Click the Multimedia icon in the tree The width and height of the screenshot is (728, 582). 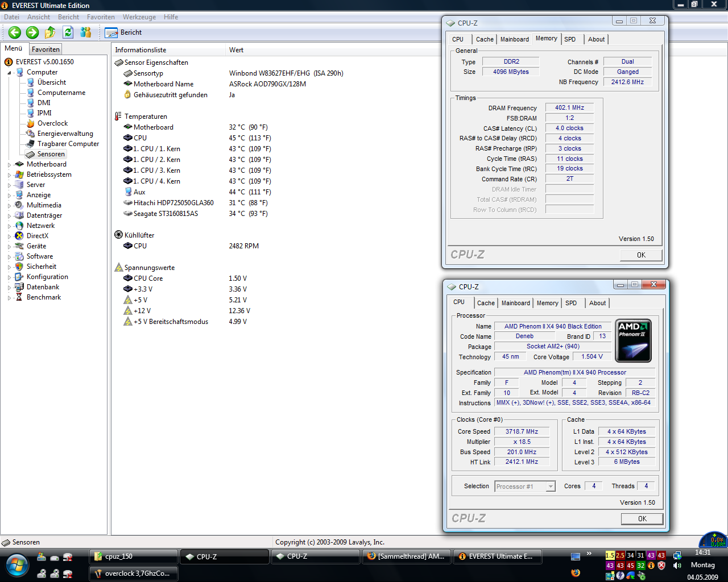pos(19,205)
